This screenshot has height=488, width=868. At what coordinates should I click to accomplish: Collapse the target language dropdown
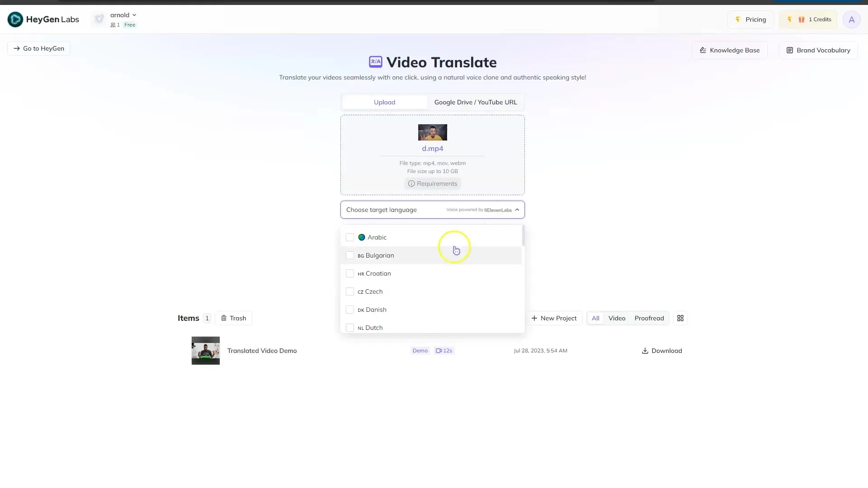click(x=516, y=210)
